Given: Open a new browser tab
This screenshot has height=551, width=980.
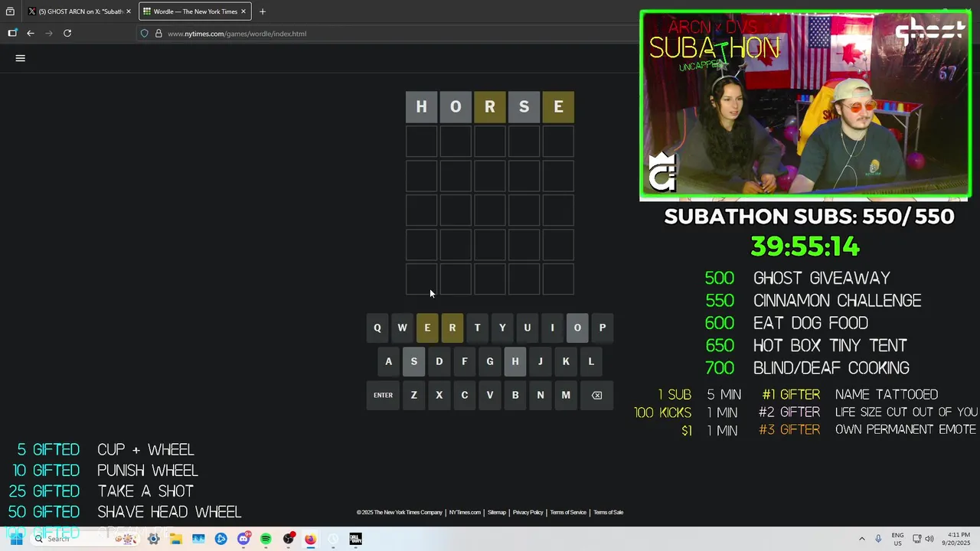Looking at the screenshot, I should tap(263, 11).
